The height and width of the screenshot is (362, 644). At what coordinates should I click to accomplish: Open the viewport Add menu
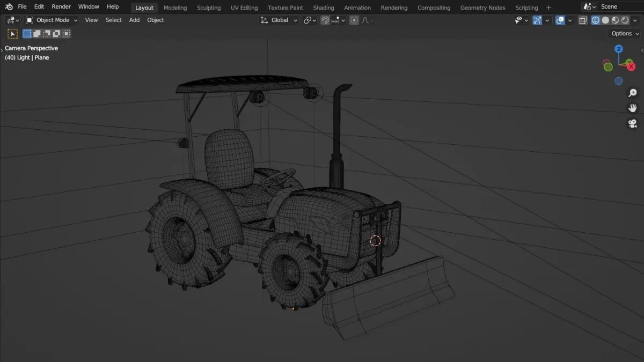click(x=134, y=20)
